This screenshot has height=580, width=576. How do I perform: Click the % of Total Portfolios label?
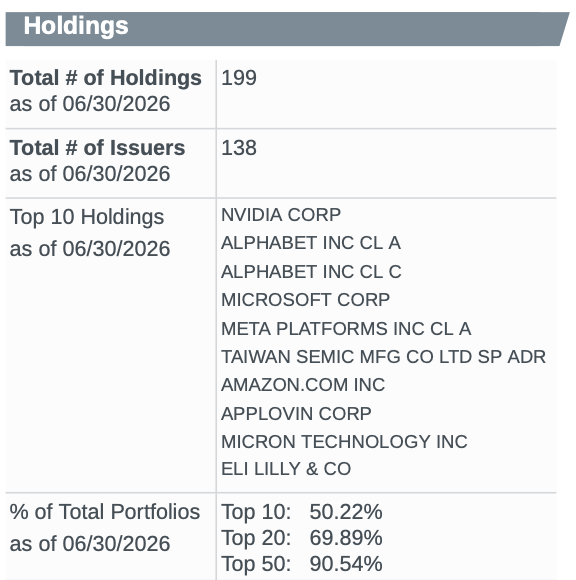pyautogui.click(x=105, y=512)
